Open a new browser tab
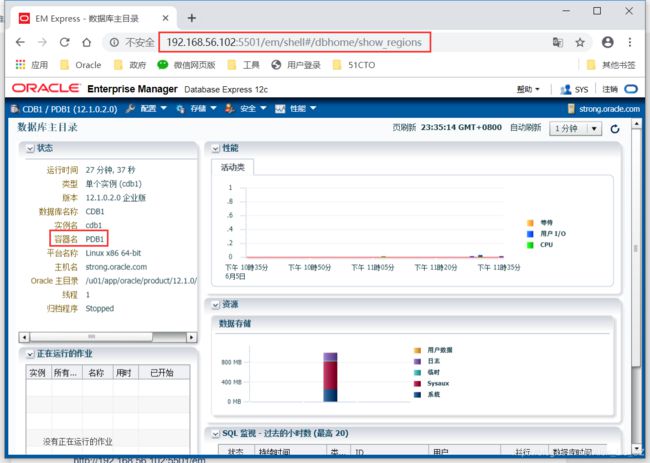The image size is (650, 463). (x=192, y=18)
